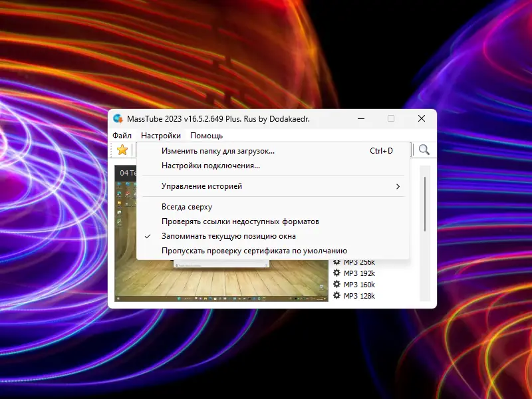This screenshot has height=399, width=532.
Task: Minimize the MassTube window
Action: [x=361, y=119]
